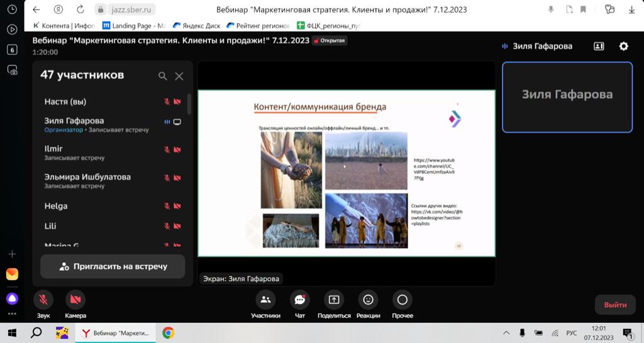Add sidebar item with plus icon
This screenshot has height=343, width=644.
13,254
